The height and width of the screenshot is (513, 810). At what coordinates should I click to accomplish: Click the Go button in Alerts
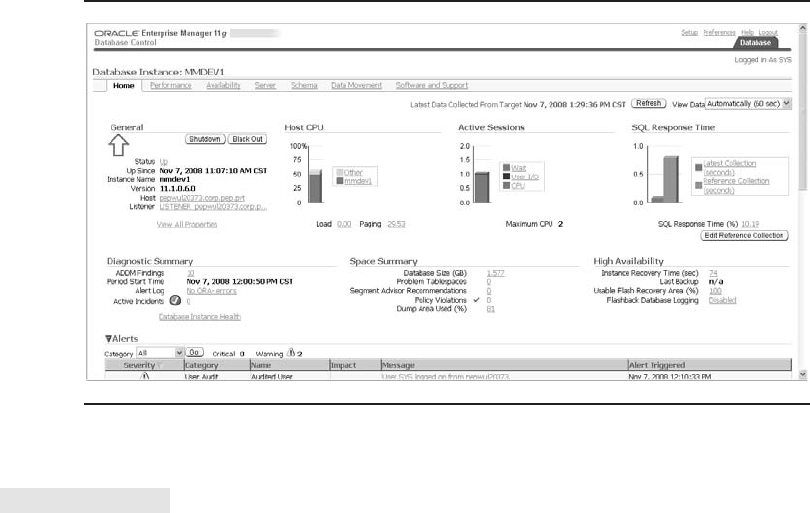coord(194,352)
